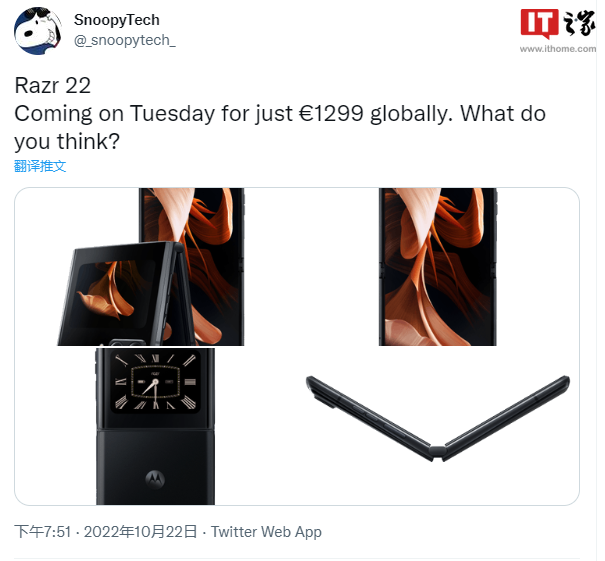605x561 pixels.
Task: Open the V-shaped side profile Razr image
Action: tap(438, 418)
